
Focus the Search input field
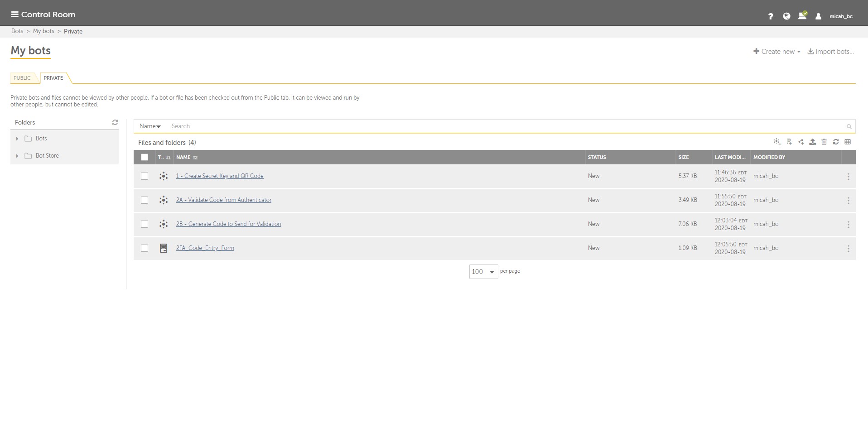(x=505, y=126)
